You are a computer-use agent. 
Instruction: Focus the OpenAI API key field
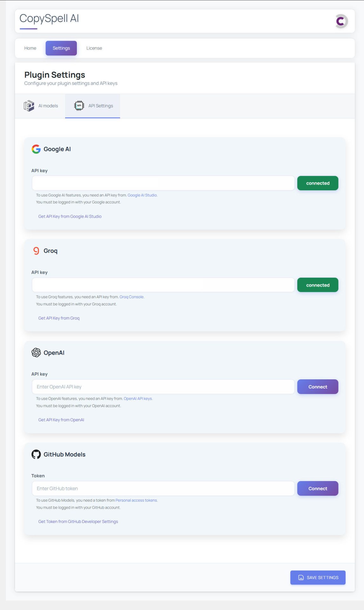coord(163,387)
